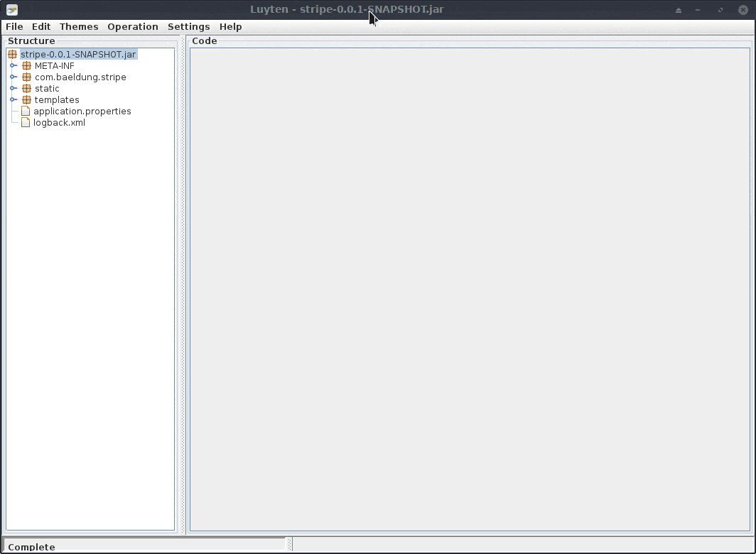Click the package icon beside com.baeldung.stripe
Image resolution: width=756 pixels, height=554 pixels.
26,77
